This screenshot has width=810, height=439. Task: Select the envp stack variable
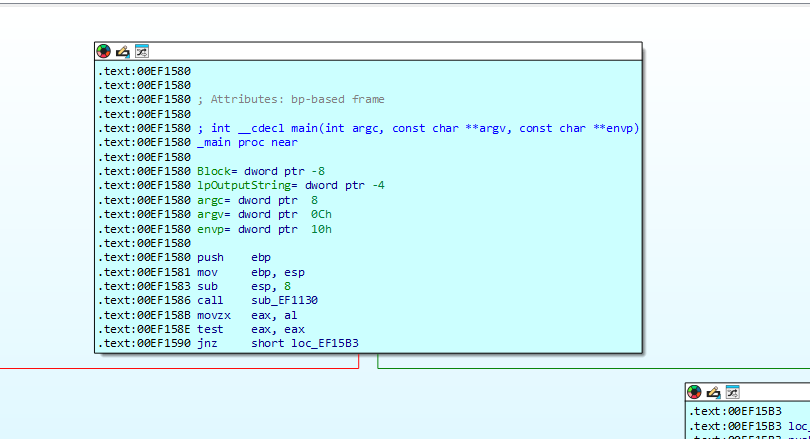tap(211, 229)
